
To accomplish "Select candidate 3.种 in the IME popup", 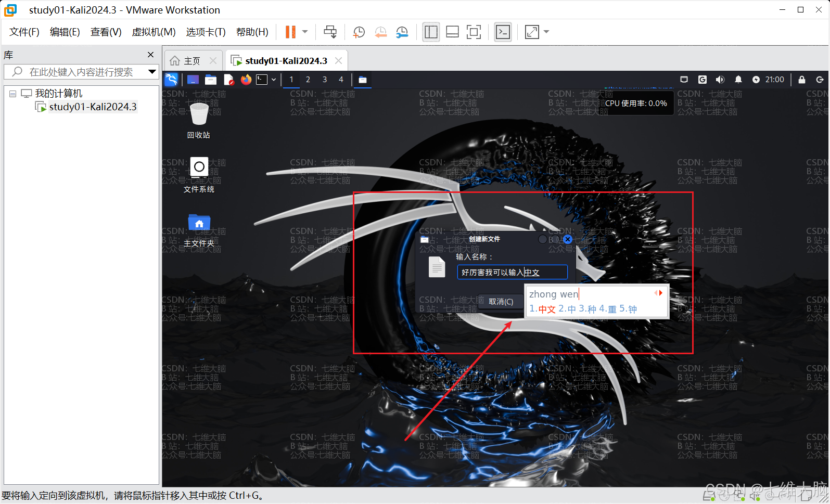I will pyautogui.click(x=588, y=309).
